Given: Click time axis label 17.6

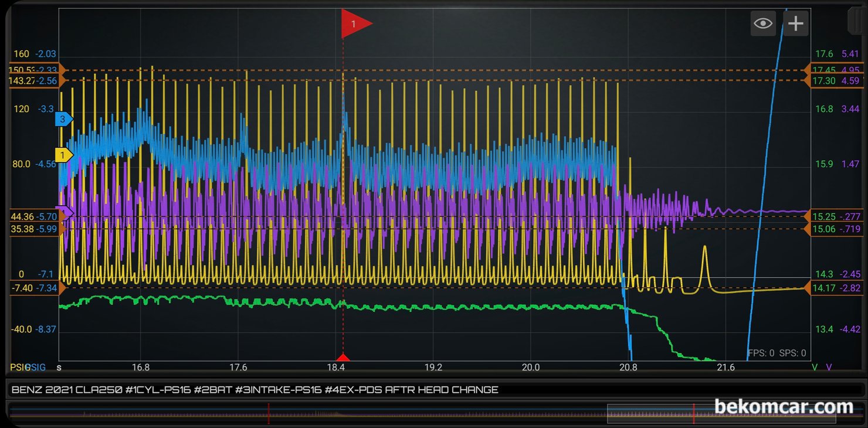Looking at the screenshot, I should click(238, 368).
